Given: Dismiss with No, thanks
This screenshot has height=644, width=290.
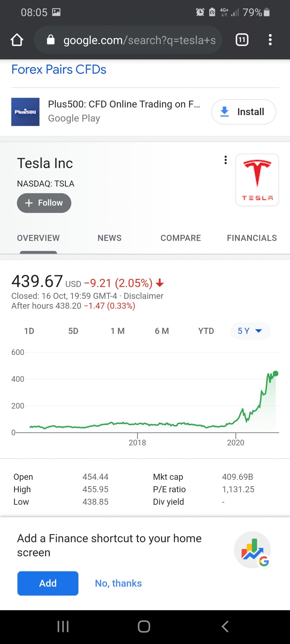Looking at the screenshot, I should tap(118, 583).
